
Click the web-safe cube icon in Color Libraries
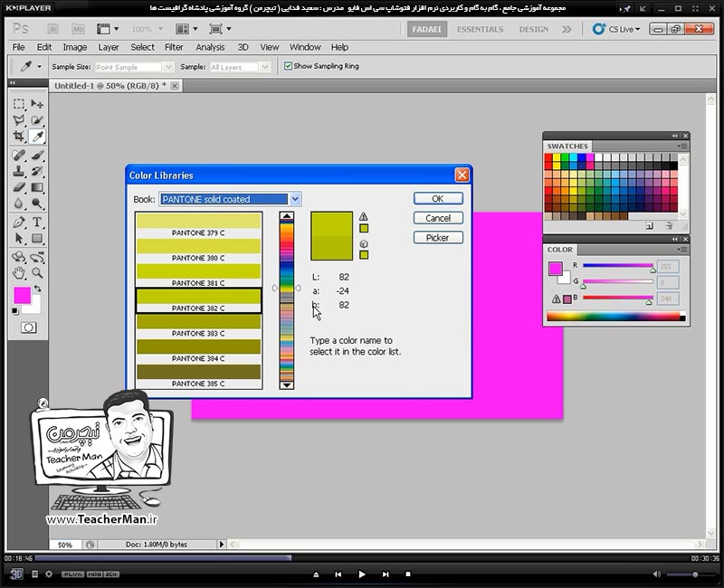tap(364, 243)
